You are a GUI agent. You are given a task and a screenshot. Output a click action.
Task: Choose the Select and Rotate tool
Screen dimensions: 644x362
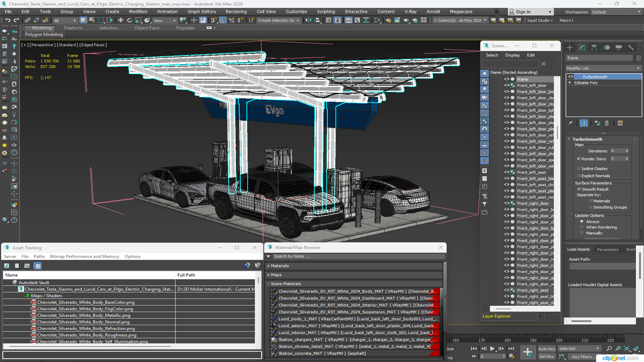coord(129,20)
